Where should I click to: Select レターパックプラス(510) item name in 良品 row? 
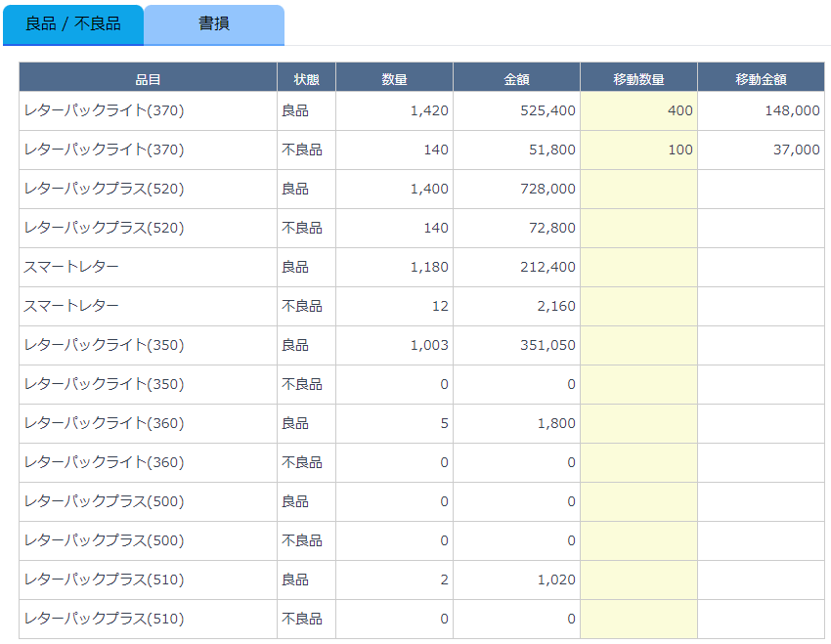104,580
